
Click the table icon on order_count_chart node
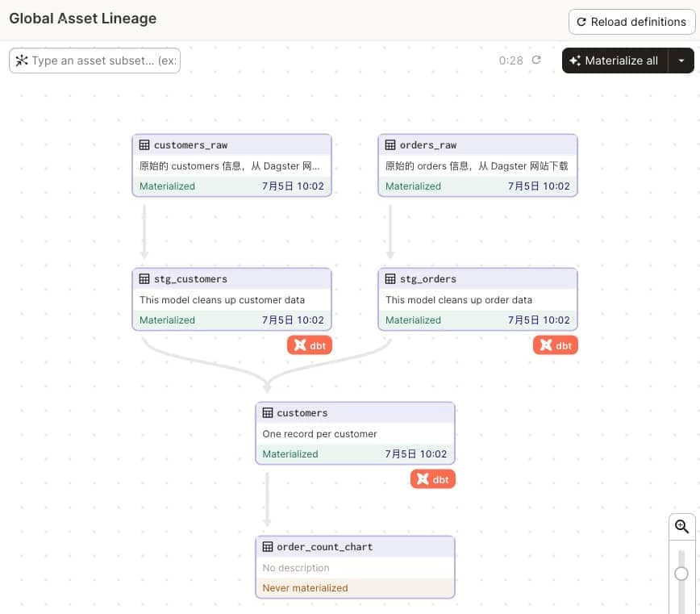[x=268, y=547]
